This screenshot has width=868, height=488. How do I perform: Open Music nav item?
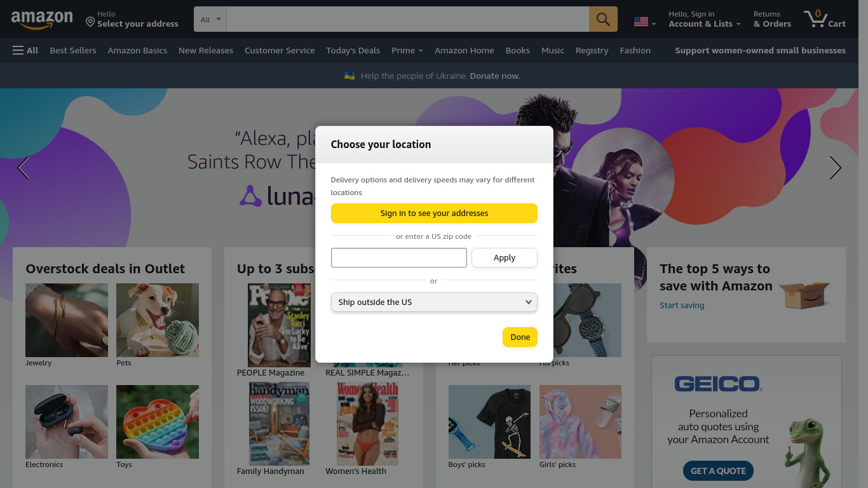coord(553,50)
